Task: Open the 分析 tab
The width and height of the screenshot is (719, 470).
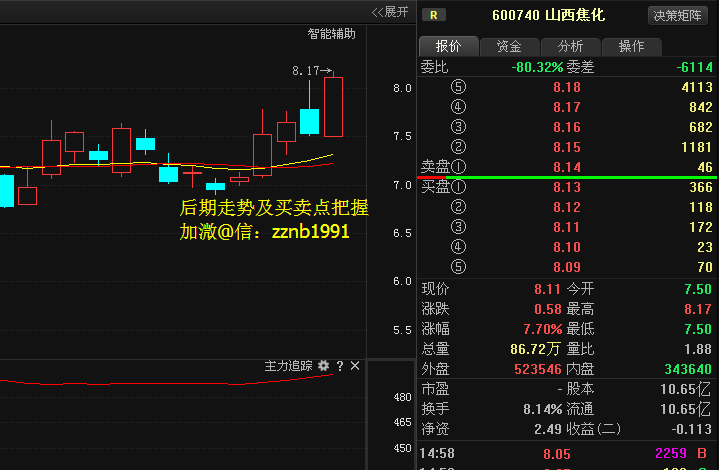Action: [570, 46]
